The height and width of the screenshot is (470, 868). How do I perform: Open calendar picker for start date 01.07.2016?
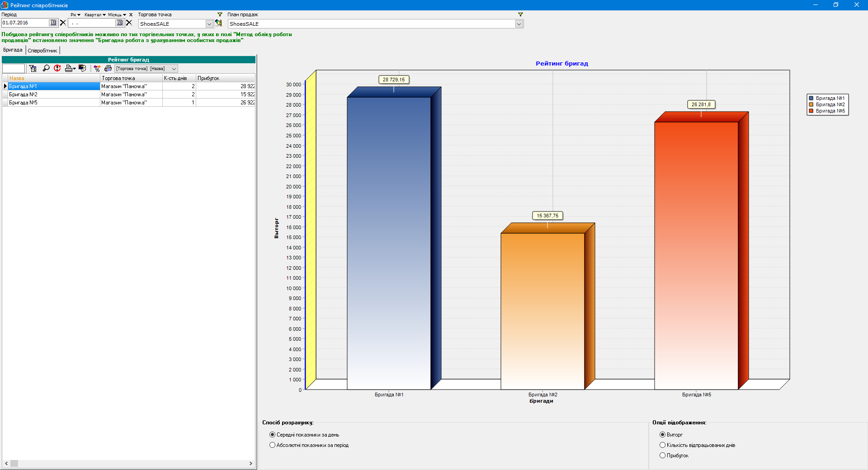[x=53, y=23]
